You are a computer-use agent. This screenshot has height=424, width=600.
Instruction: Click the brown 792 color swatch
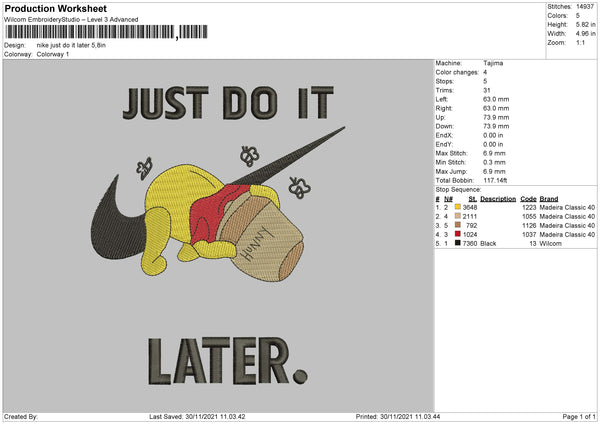pyautogui.click(x=458, y=225)
